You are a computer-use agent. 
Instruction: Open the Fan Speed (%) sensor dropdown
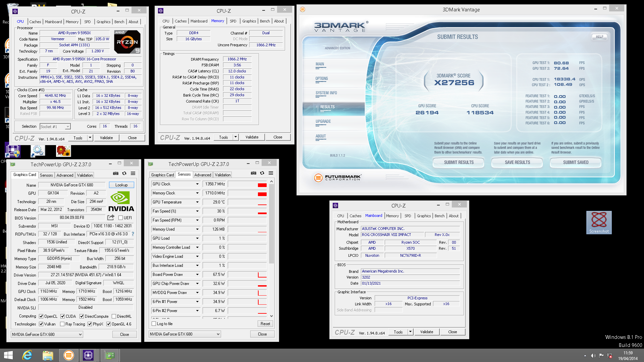(197, 211)
